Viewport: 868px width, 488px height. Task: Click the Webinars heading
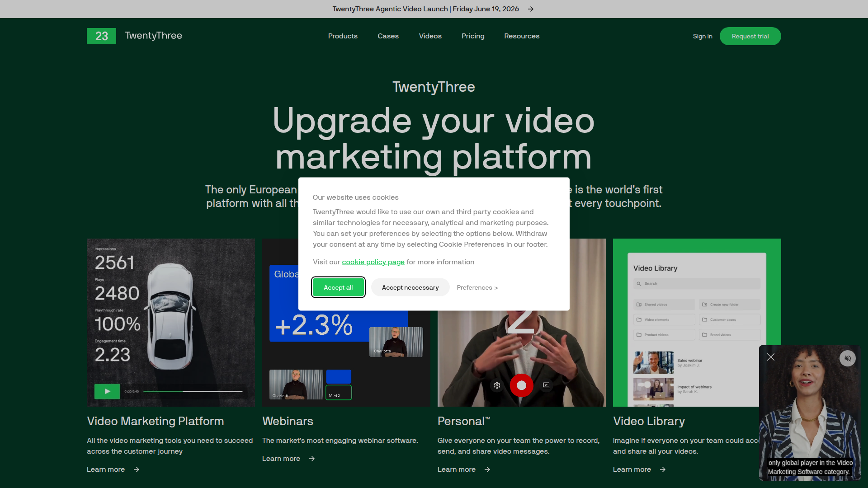288,421
